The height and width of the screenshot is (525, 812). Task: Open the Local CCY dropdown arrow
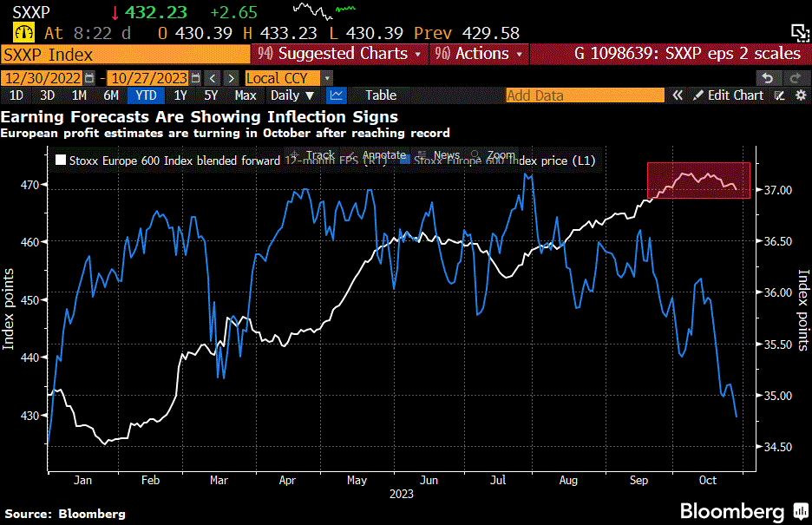[327, 78]
